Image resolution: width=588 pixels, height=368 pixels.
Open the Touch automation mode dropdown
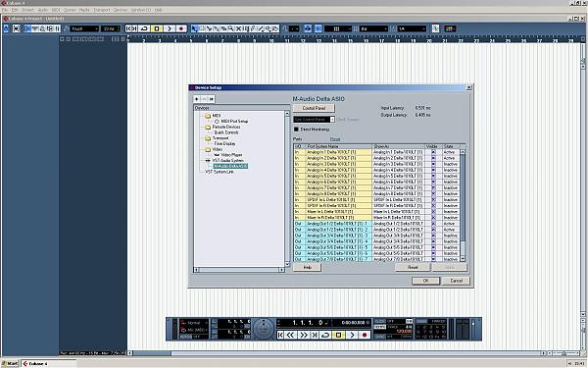point(84,28)
